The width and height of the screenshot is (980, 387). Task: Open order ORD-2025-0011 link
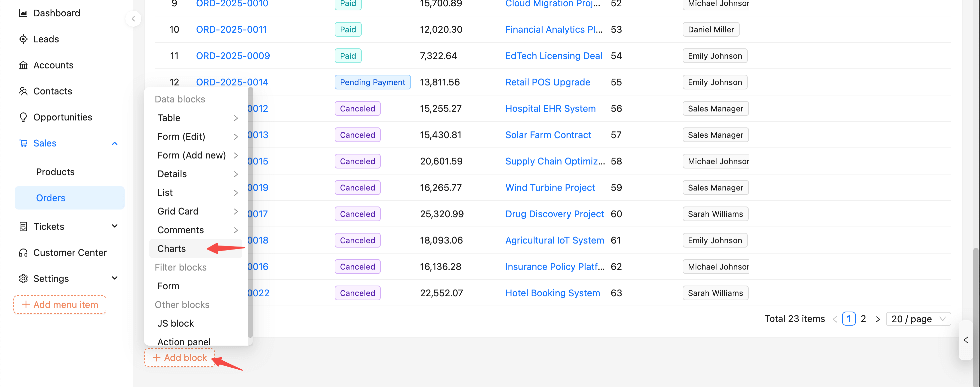pos(231,29)
